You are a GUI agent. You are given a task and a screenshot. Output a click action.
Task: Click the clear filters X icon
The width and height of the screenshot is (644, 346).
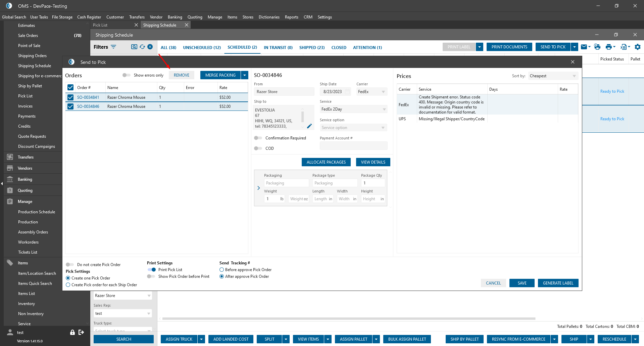pyautogui.click(x=150, y=47)
